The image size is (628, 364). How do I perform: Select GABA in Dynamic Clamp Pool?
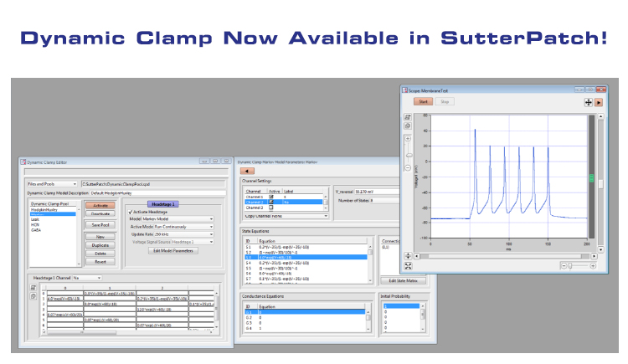pos(36,230)
